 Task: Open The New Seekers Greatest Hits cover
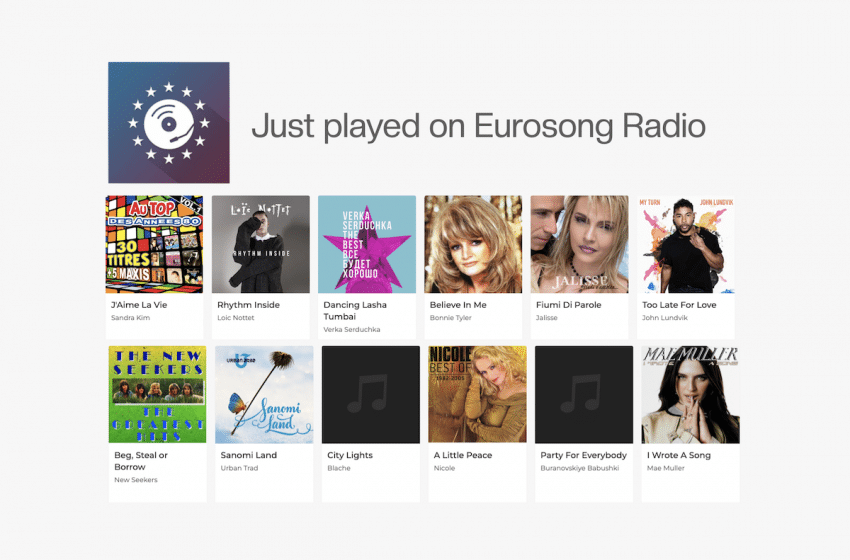pos(158,395)
